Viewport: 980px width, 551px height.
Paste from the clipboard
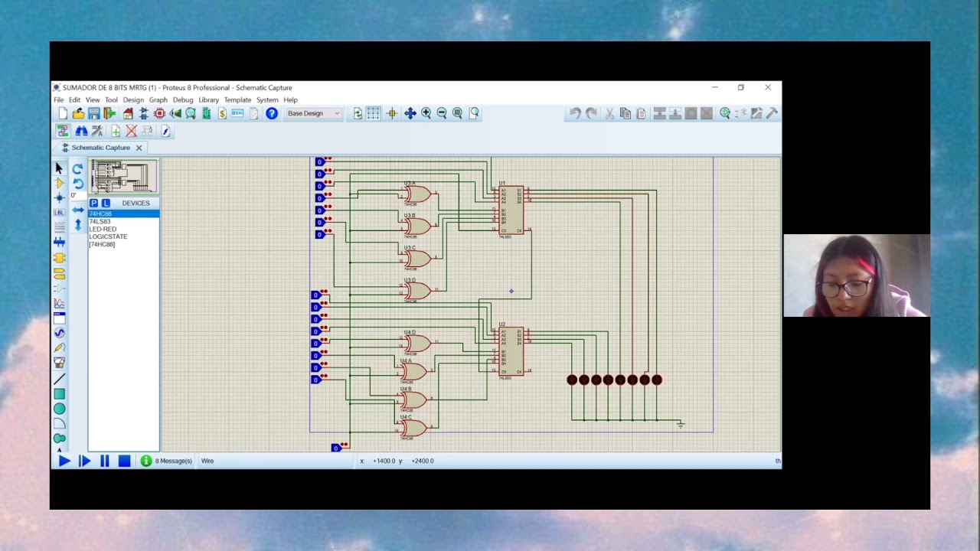tap(641, 113)
